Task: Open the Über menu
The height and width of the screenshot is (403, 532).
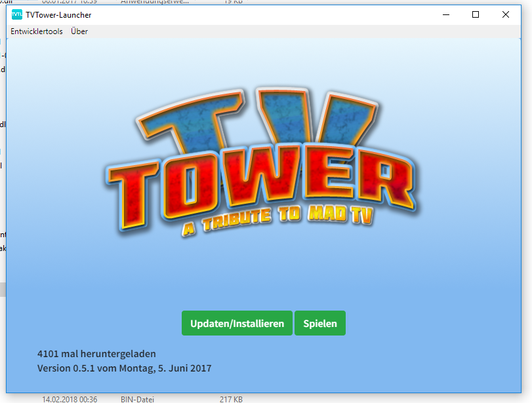Action: point(79,31)
